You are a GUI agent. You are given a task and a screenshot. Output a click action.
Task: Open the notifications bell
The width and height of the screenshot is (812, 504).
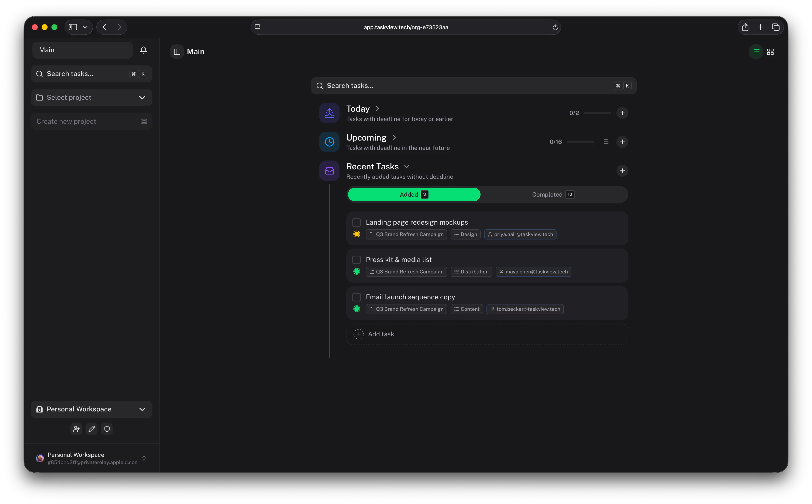pos(143,50)
